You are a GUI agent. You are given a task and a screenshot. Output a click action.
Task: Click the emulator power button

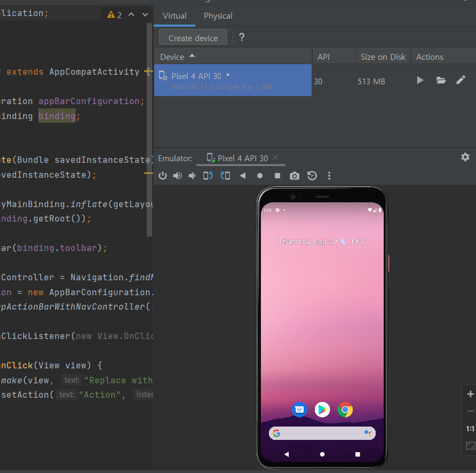(163, 176)
